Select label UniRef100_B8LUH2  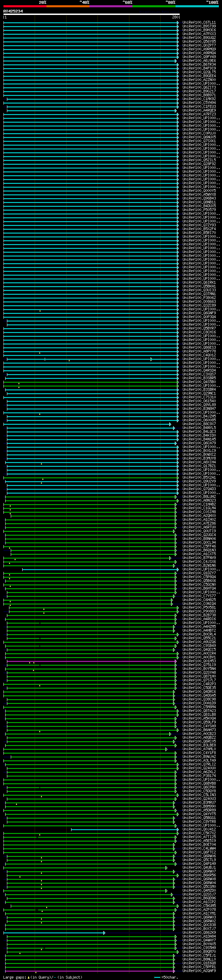[199, 497]
